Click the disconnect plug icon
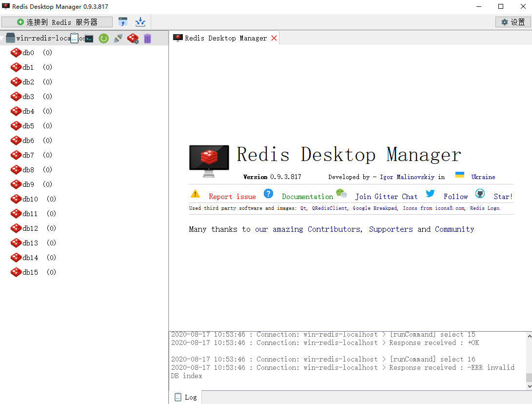The width and height of the screenshot is (532, 404). tap(118, 39)
